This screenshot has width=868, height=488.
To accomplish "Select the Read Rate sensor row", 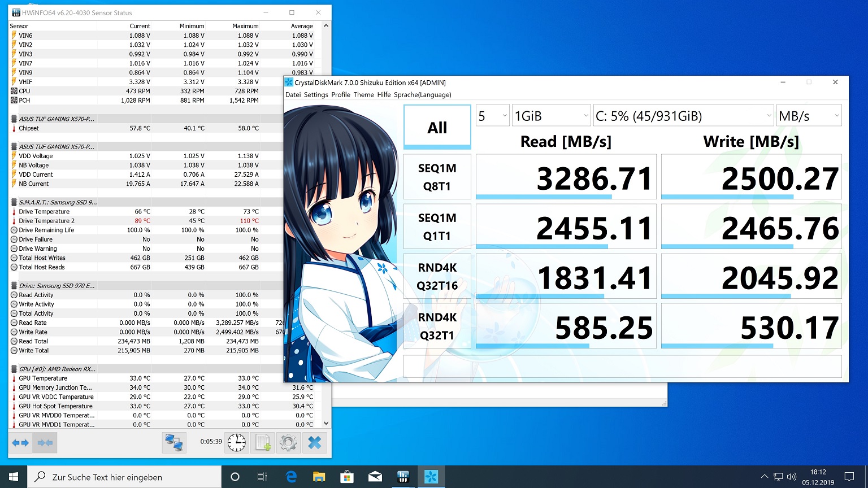I will [146, 323].
